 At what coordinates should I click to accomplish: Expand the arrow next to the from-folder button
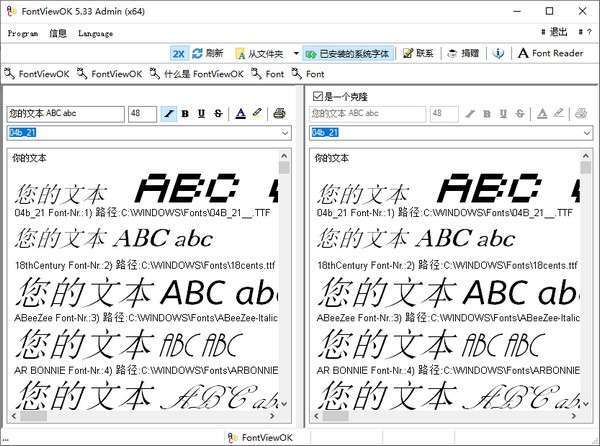click(296, 54)
